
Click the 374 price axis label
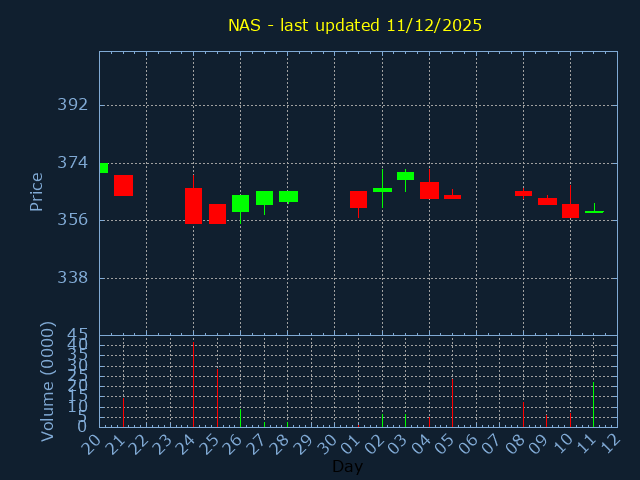point(72,163)
